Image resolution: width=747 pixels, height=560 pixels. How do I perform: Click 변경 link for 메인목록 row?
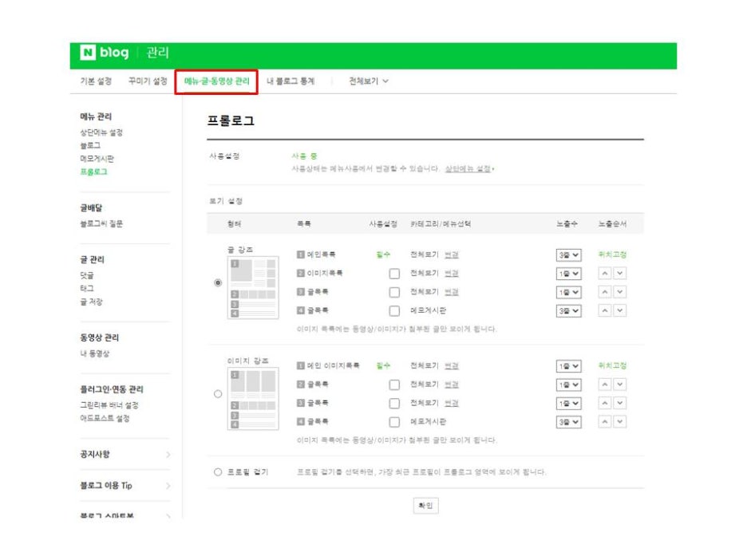click(x=451, y=254)
